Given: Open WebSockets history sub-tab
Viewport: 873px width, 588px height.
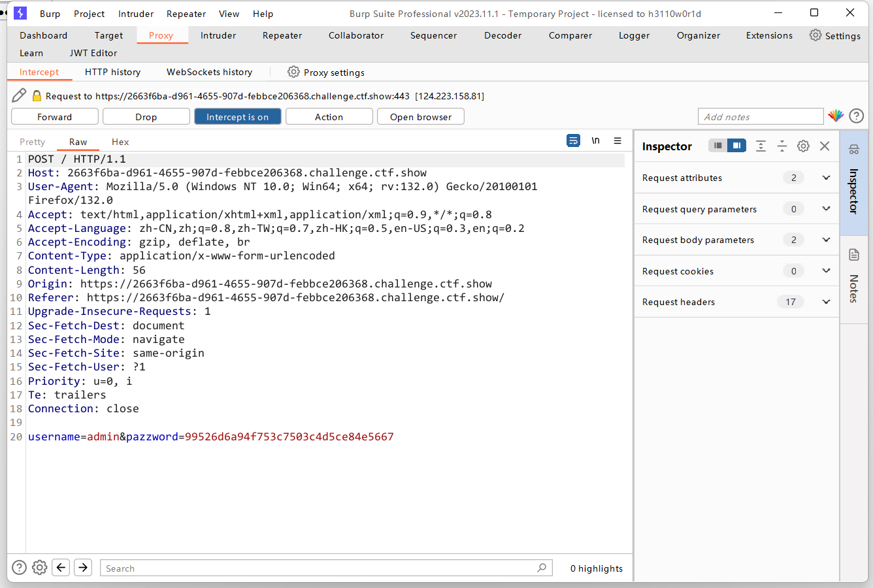Looking at the screenshot, I should [x=210, y=72].
